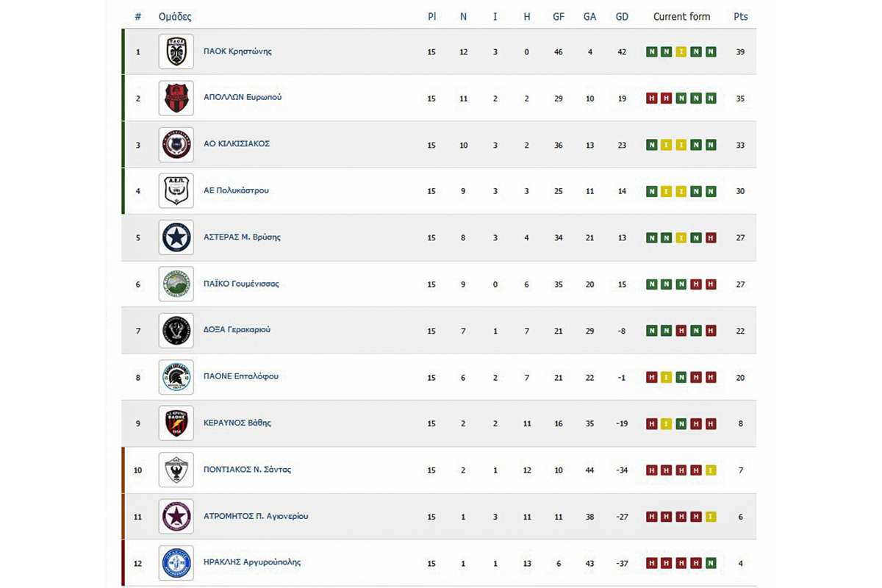Go to the ΗΡΑΚΛΗΣ Αργυρούπολης team page
Viewport: 882px width, 588px height.
[x=251, y=562]
